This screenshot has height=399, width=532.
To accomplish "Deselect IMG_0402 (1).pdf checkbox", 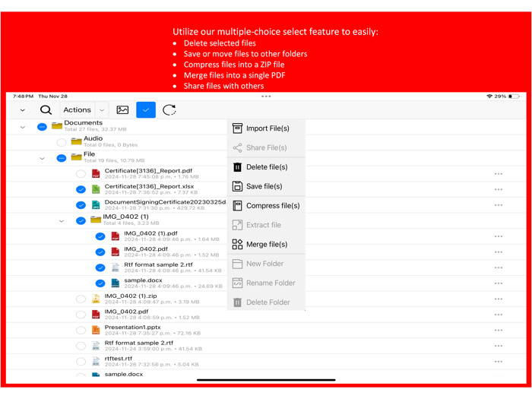I will coord(100,236).
